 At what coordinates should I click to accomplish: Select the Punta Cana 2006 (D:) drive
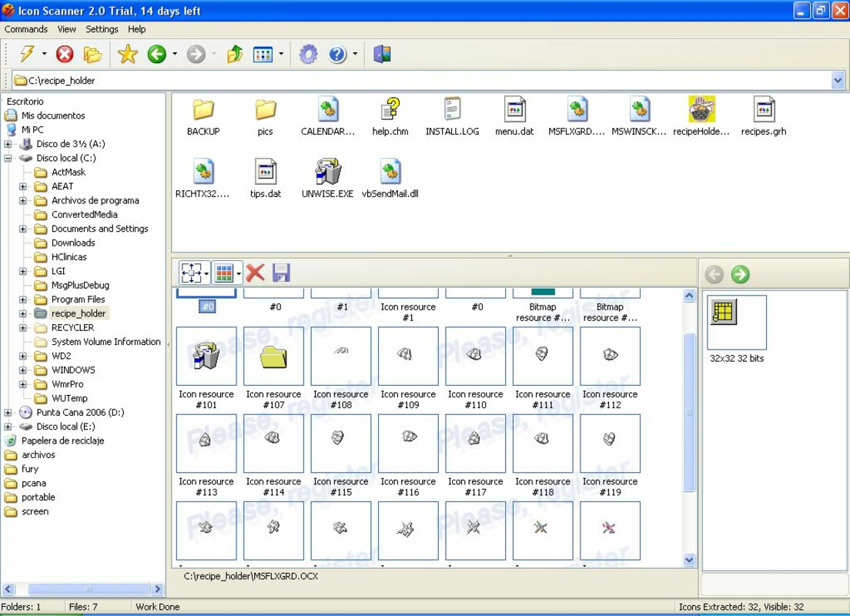80,413
